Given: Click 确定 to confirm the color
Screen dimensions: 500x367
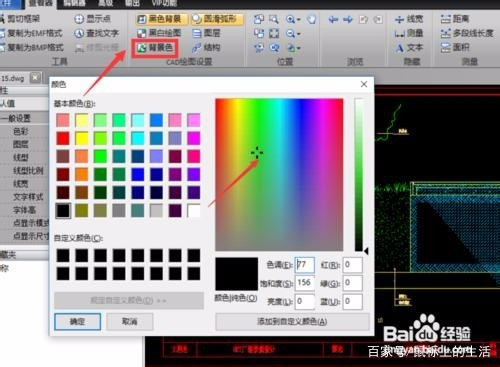Looking at the screenshot, I should click(x=77, y=321).
